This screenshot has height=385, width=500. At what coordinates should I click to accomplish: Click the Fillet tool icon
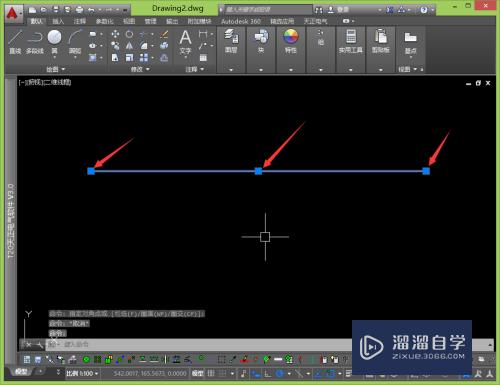coord(144,46)
